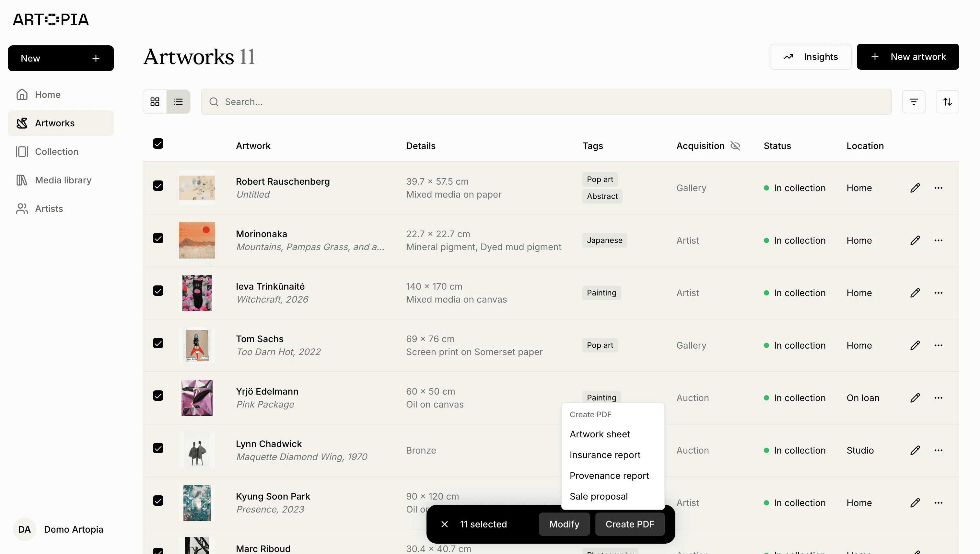The height and width of the screenshot is (554, 980).
Task: Toggle Acquisition column visibility eye icon
Action: pyautogui.click(x=735, y=146)
